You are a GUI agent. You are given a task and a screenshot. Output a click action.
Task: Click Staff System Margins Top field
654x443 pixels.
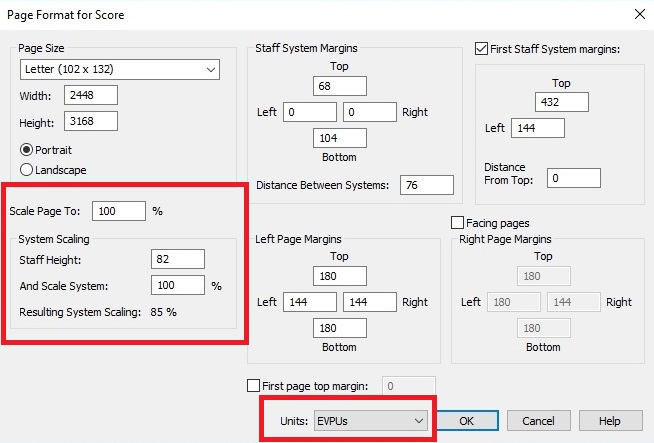tap(340, 86)
